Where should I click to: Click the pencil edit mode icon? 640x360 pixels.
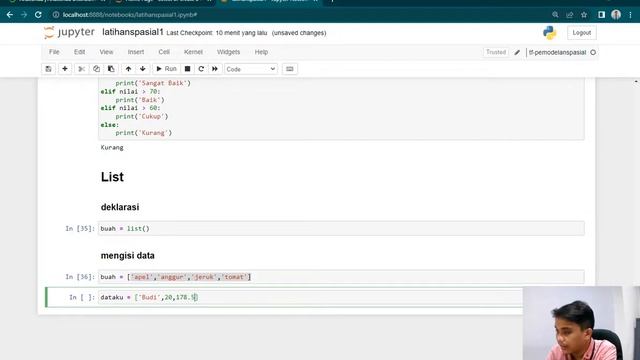coord(517,52)
